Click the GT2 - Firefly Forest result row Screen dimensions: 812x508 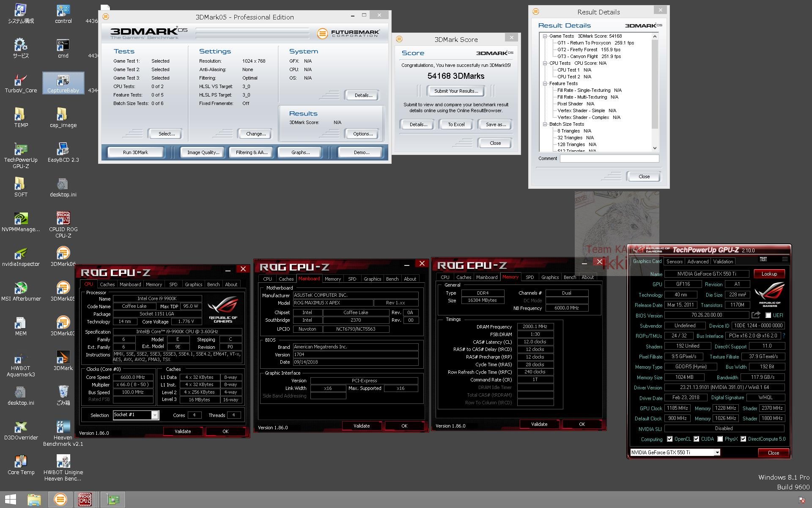(589, 50)
